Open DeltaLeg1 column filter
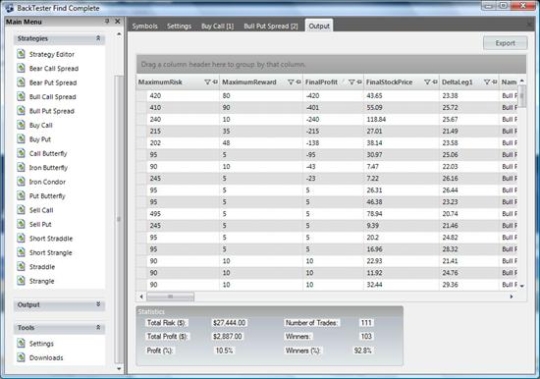The height and width of the screenshot is (379, 540). point(487,82)
